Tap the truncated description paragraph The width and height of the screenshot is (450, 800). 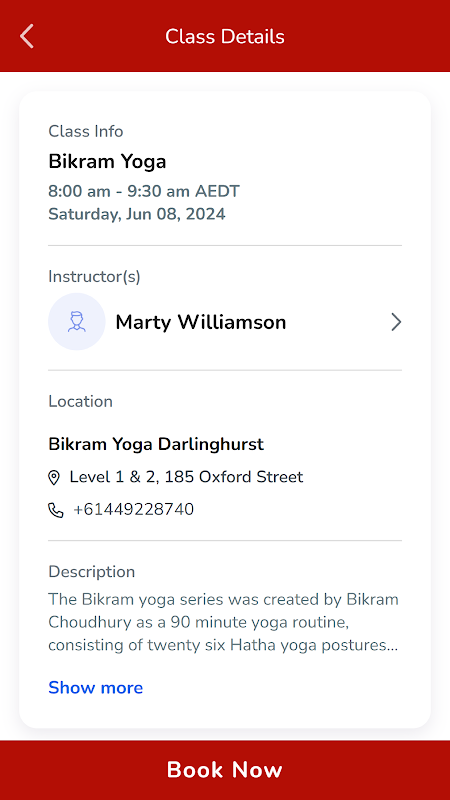pos(223,622)
